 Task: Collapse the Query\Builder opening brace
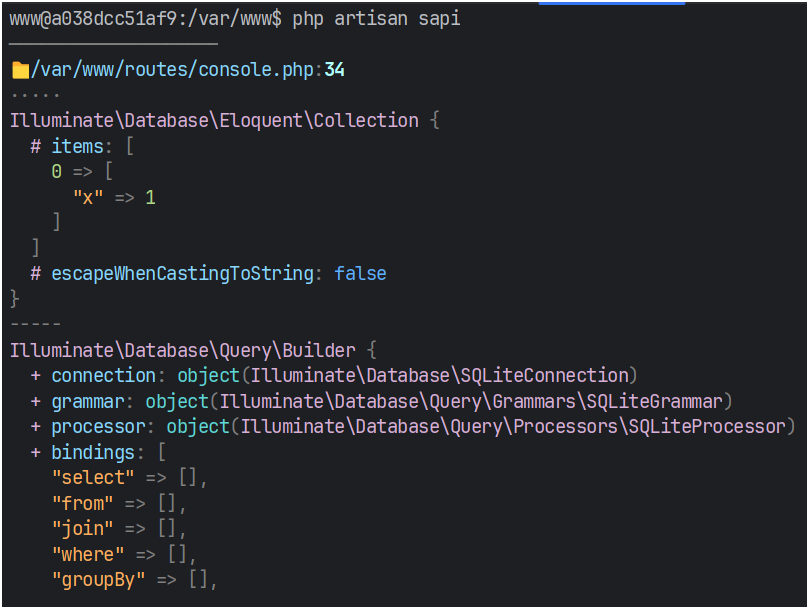(x=370, y=351)
